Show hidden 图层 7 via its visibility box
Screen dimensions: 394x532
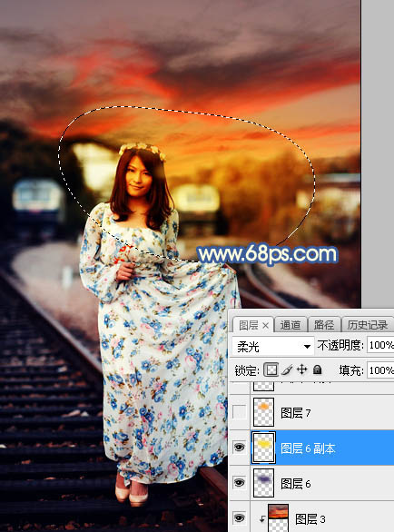pyautogui.click(x=240, y=412)
